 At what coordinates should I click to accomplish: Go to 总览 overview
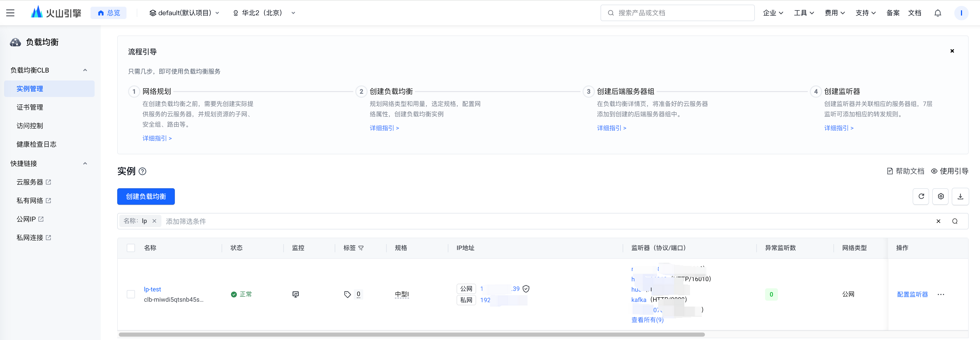click(108, 13)
